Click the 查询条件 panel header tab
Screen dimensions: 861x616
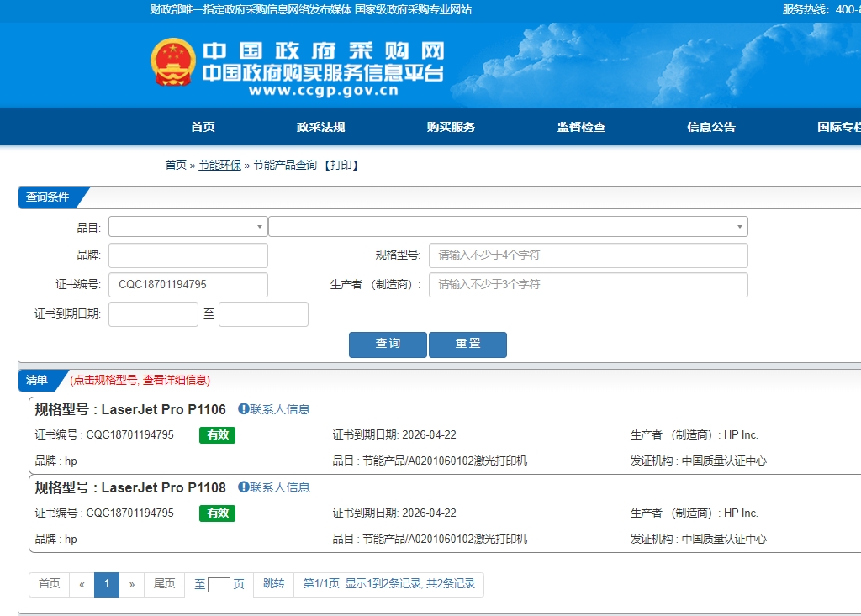click(x=48, y=197)
